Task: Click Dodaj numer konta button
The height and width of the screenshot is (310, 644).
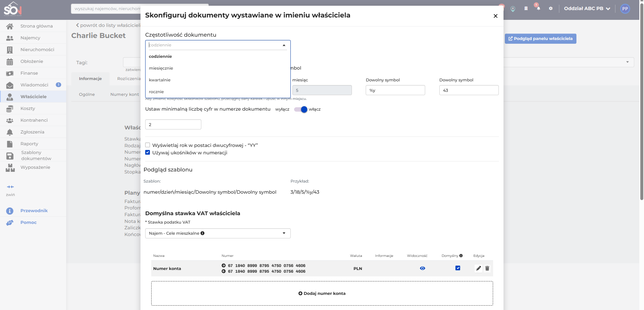Action: pyautogui.click(x=322, y=294)
